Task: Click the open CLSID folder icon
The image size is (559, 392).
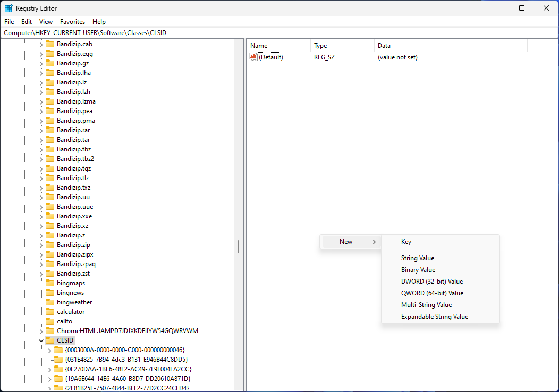Action: (50, 340)
